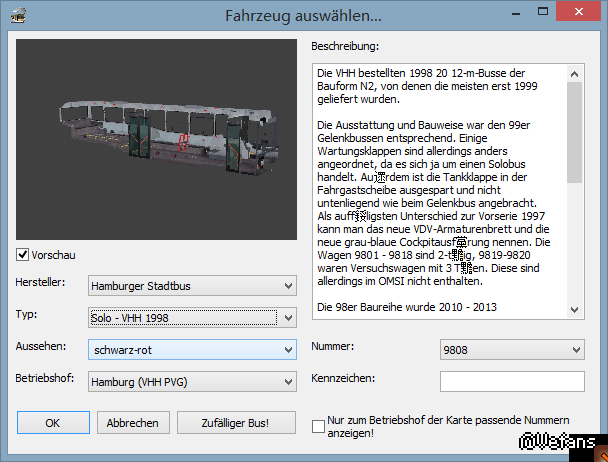Image resolution: width=608 pixels, height=462 pixels.
Task: Enable showing only depot-matching numbers checkbox
Action: [x=318, y=427]
